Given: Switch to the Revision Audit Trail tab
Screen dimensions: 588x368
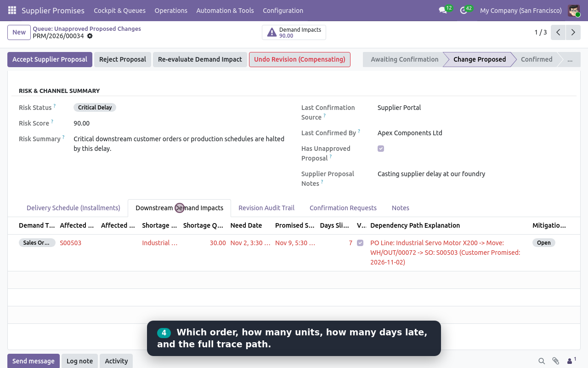Looking at the screenshot, I should 266,208.
